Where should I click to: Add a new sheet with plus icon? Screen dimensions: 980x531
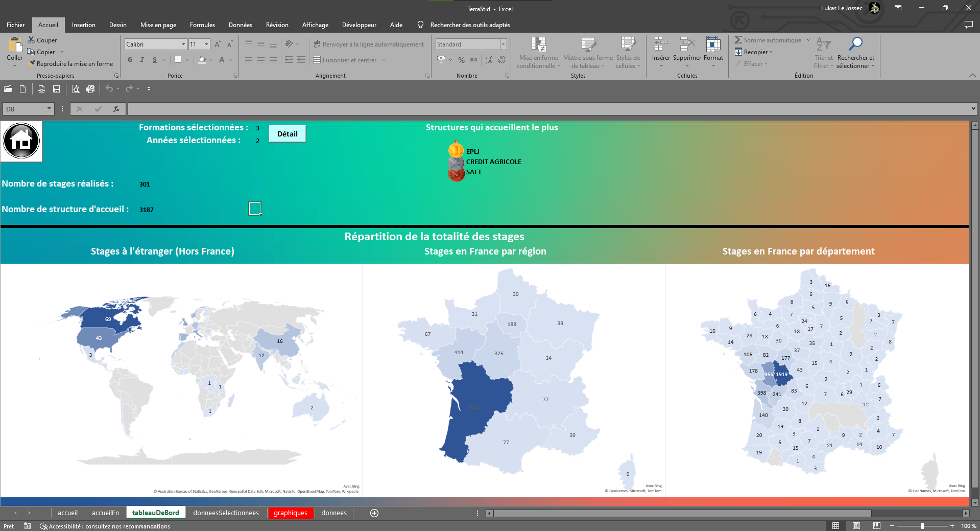point(374,513)
